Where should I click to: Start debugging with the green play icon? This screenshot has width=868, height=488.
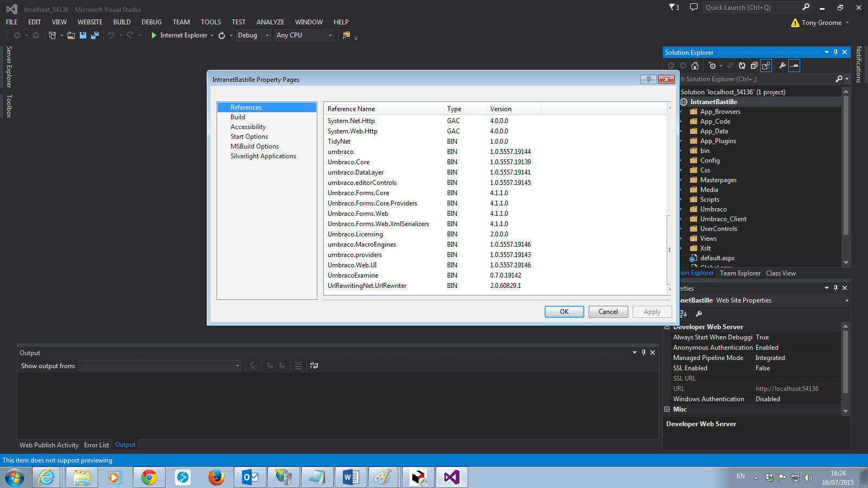coord(154,35)
